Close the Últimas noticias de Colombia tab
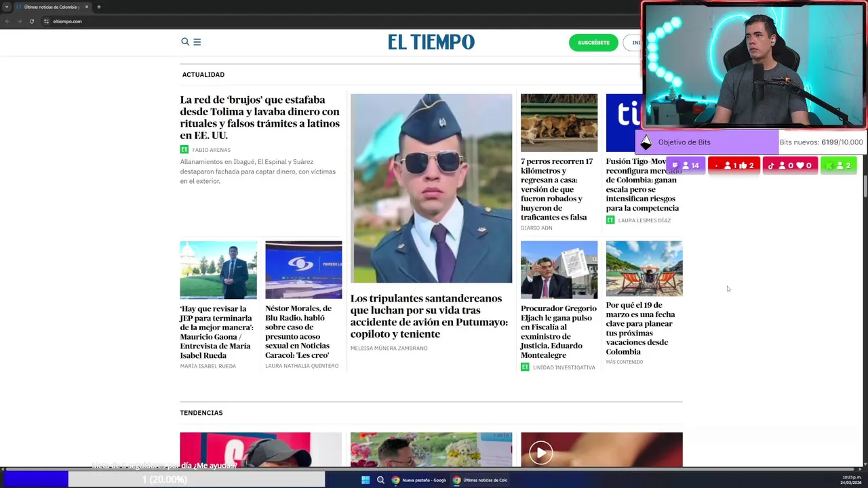Image resolution: width=868 pixels, height=488 pixels. pos(87,7)
